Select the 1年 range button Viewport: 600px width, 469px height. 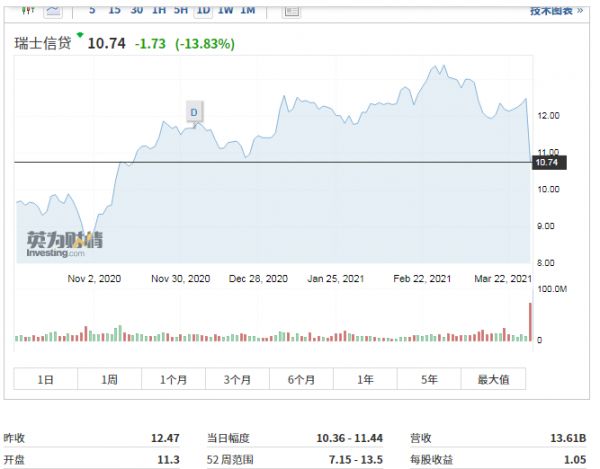pos(366,379)
